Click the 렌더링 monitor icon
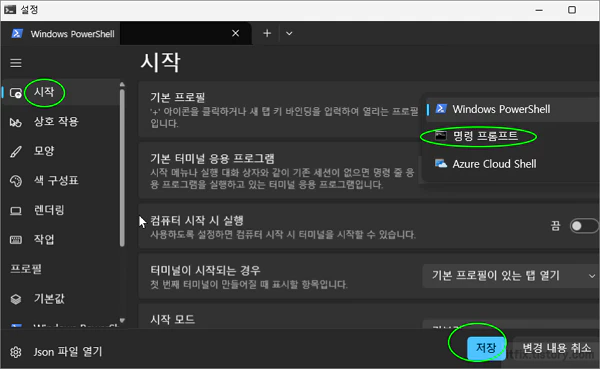The height and width of the screenshot is (369, 600). tap(16, 211)
